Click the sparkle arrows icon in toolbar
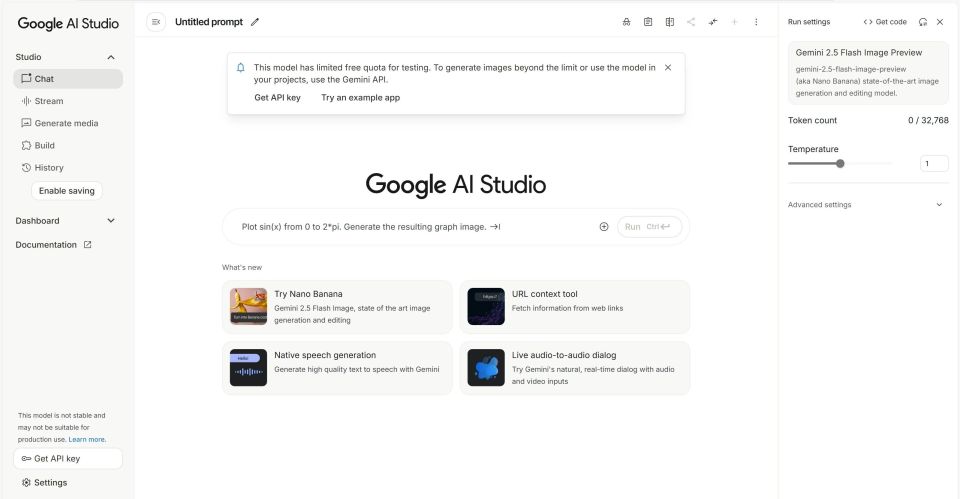Screen dimensions: 960x499 pyautogui.click(x=713, y=22)
